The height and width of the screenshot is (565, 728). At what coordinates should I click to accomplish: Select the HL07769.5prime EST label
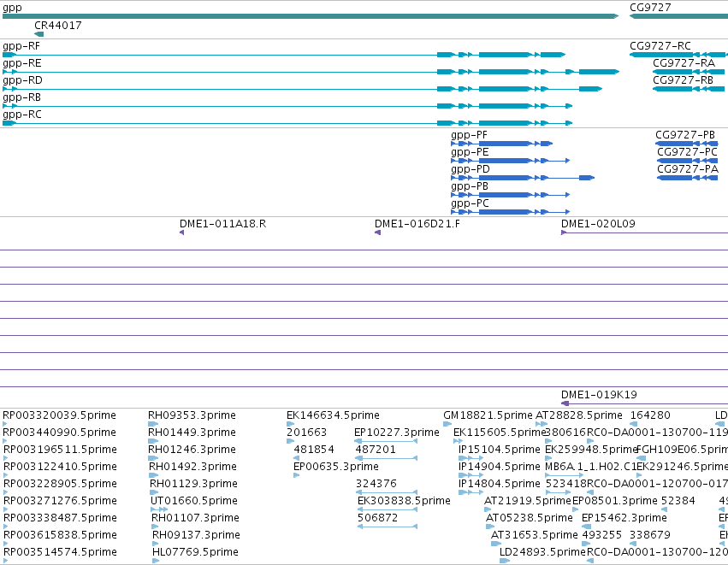[x=195, y=552]
